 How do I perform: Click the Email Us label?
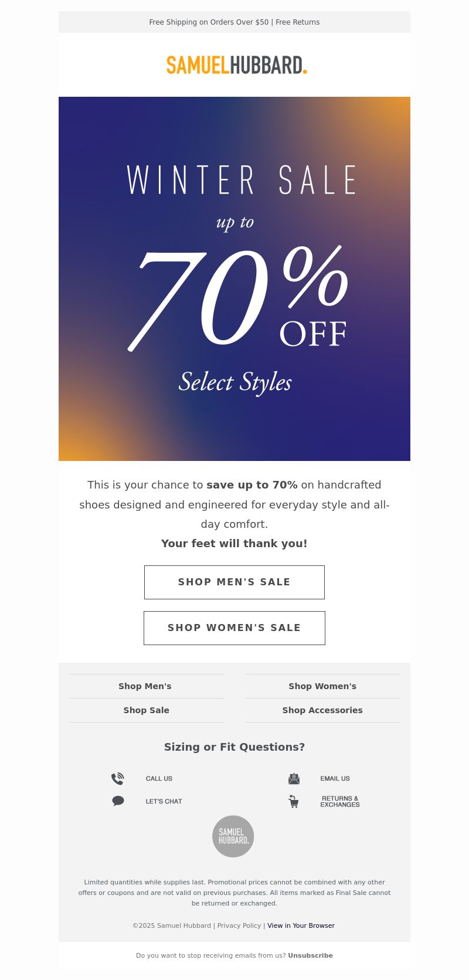335,779
